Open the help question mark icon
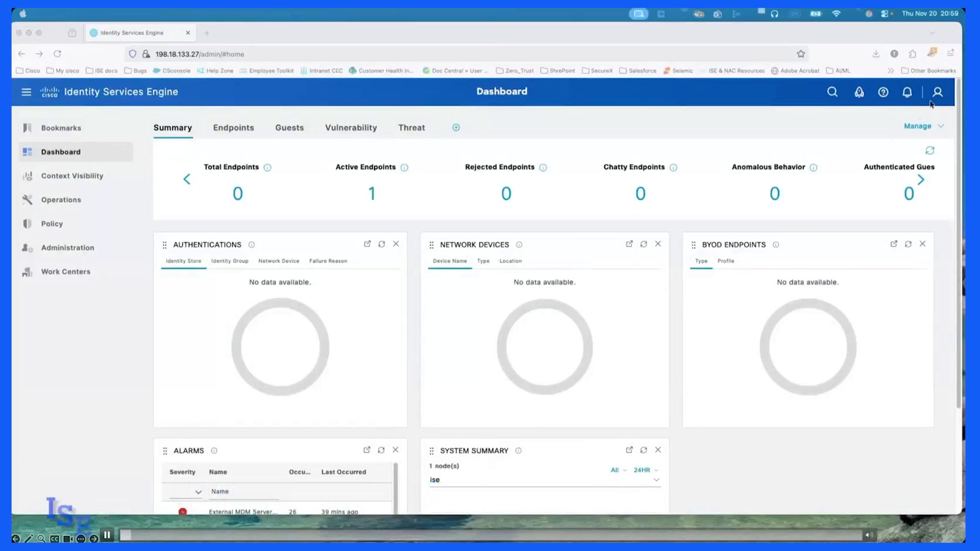The image size is (980, 551). 883,92
